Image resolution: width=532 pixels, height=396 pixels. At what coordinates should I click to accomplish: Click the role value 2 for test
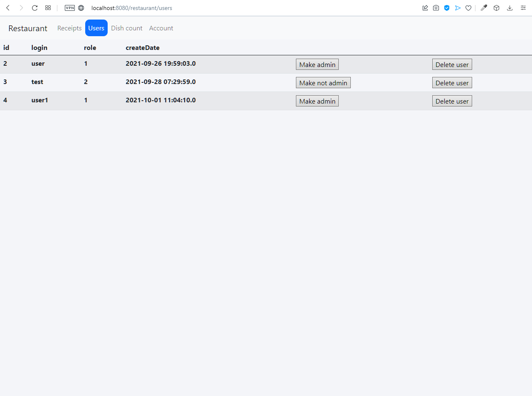point(86,82)
